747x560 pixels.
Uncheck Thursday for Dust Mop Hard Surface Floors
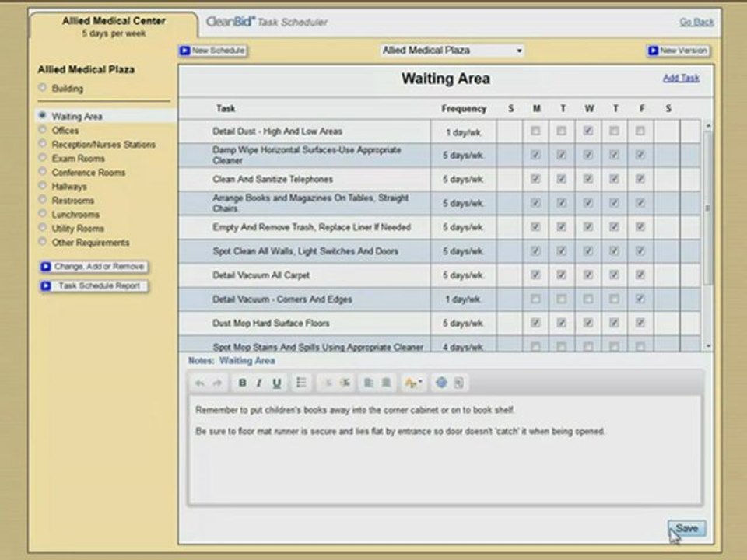pyautogui.click(x=614, y=323)
